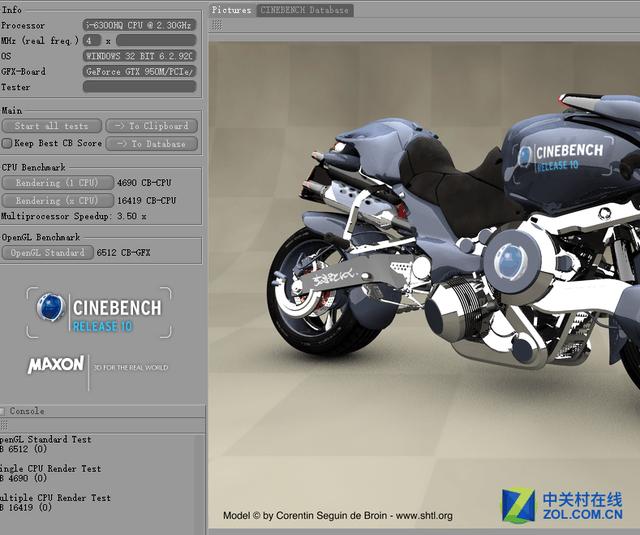
Task: Click the ZOL.COM.CN logo icon
Action: click(518, 505)
